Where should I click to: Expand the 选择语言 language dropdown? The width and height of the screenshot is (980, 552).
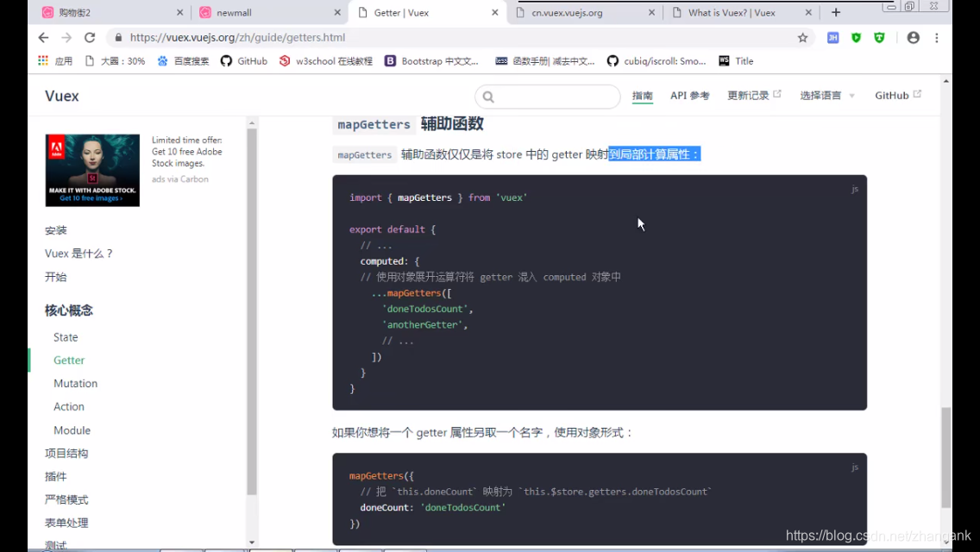(826, 96)
